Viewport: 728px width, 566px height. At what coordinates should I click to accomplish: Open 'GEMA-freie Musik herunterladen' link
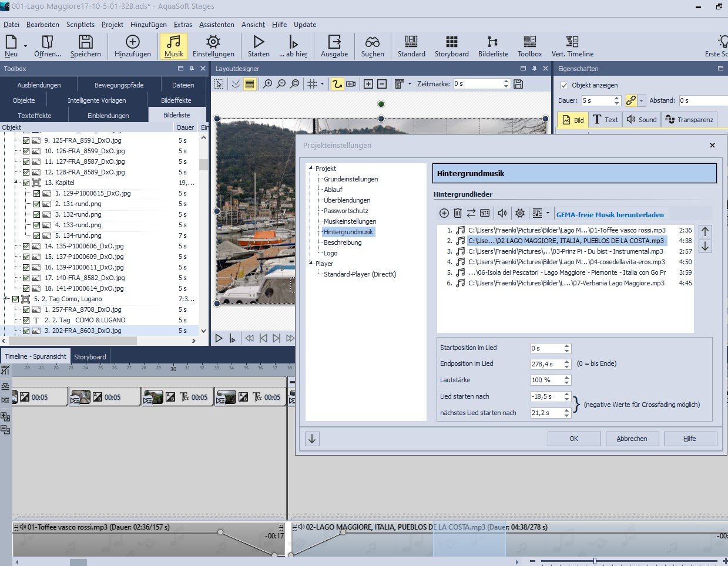(610, 215)
